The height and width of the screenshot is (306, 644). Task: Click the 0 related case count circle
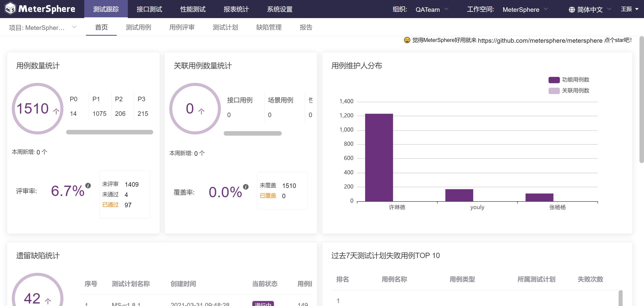click(195, 109)
